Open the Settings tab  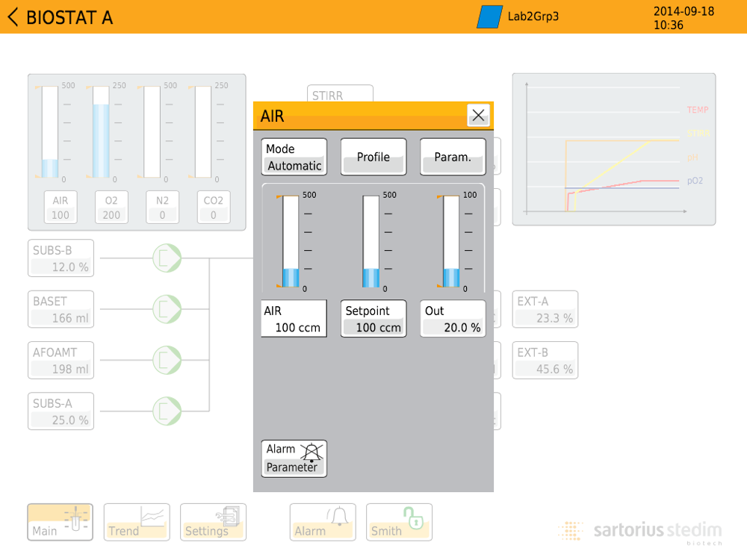(x=213, y=522)
